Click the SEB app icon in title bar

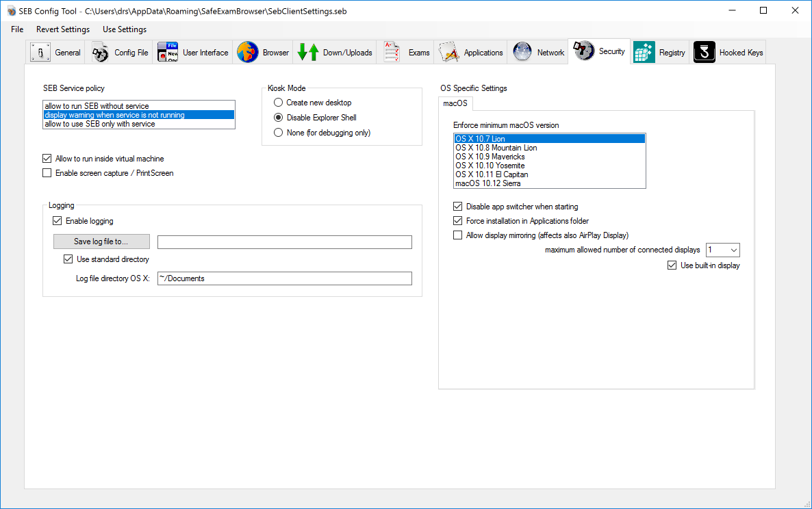coord(12,11)
